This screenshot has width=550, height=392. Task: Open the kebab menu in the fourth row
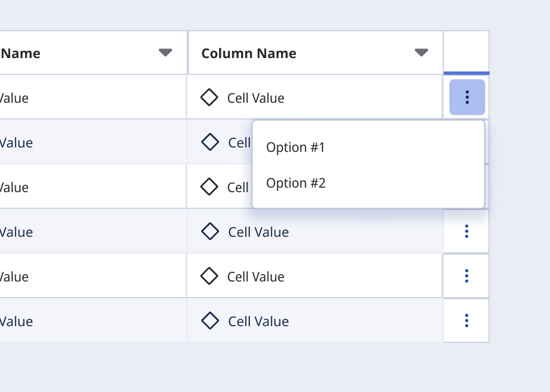point(467,231)
